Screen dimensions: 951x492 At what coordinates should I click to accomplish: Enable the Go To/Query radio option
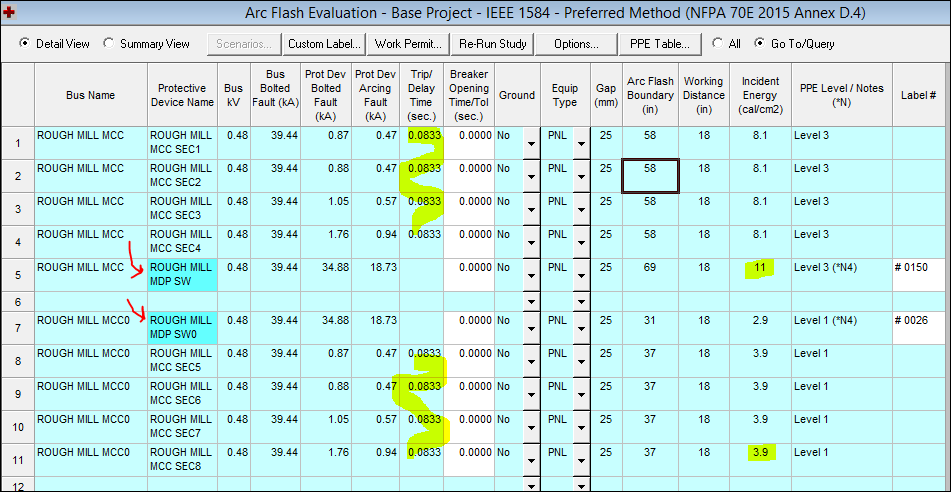[761, 44]
